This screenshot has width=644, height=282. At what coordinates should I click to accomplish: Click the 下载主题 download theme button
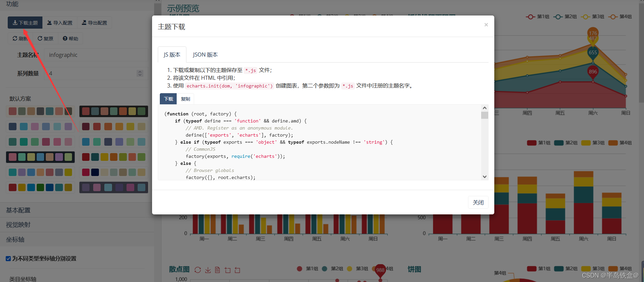click(x=25, y=23)
